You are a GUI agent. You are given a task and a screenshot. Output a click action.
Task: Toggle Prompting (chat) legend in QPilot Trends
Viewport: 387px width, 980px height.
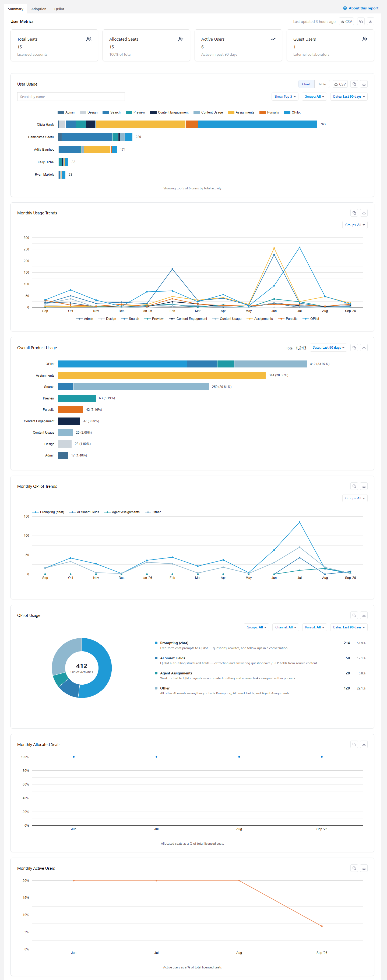(x=48, y=512)
